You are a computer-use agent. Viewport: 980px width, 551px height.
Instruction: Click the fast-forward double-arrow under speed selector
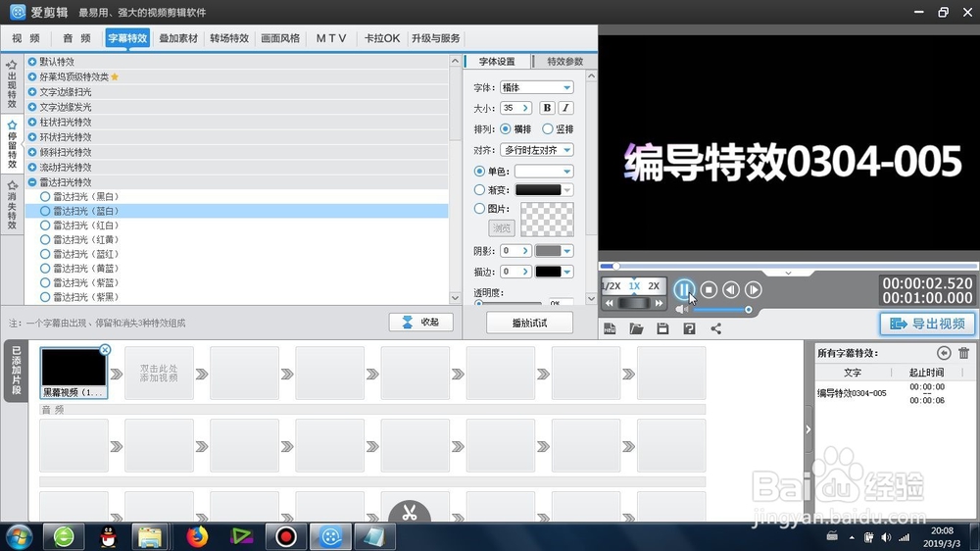659,303
